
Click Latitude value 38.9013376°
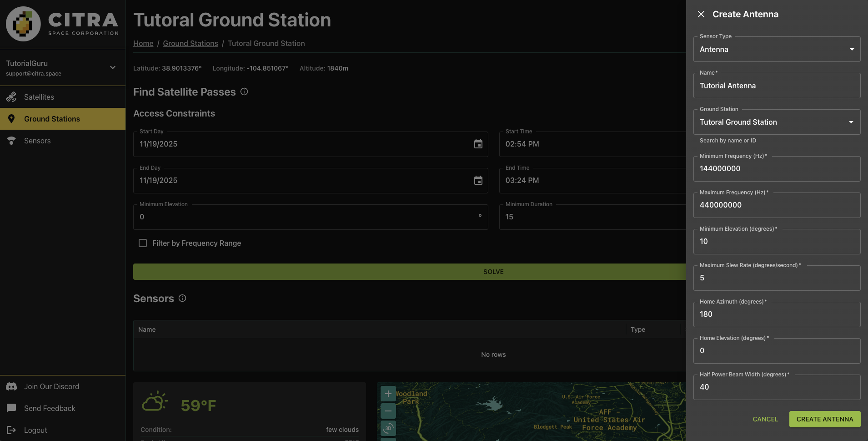[182, 68]
